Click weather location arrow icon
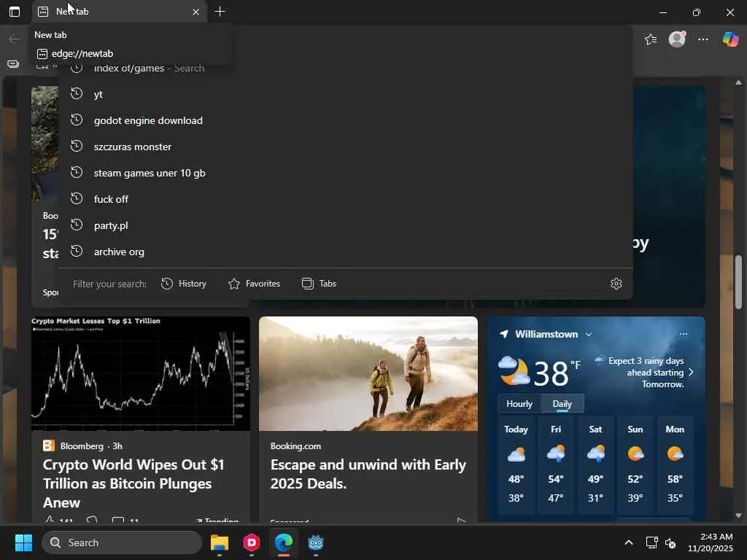Viewport: 747px width, 560px height. point(503,334)
